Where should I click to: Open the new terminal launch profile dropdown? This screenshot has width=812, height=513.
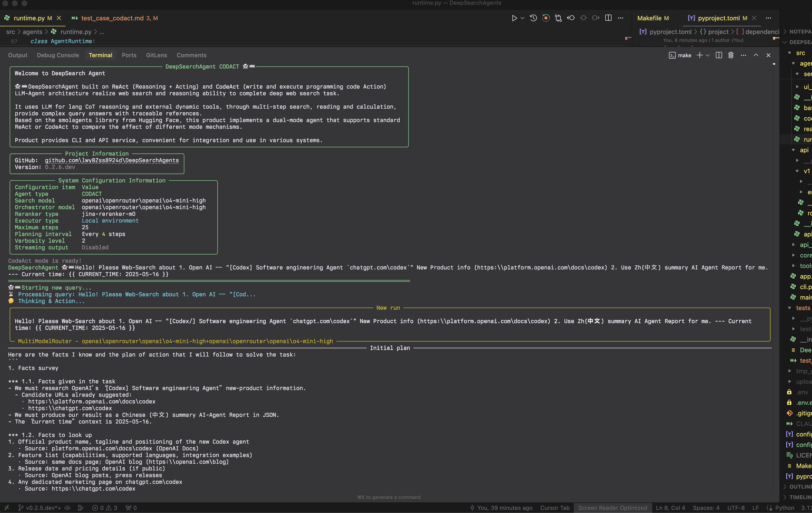click(707, 55)
